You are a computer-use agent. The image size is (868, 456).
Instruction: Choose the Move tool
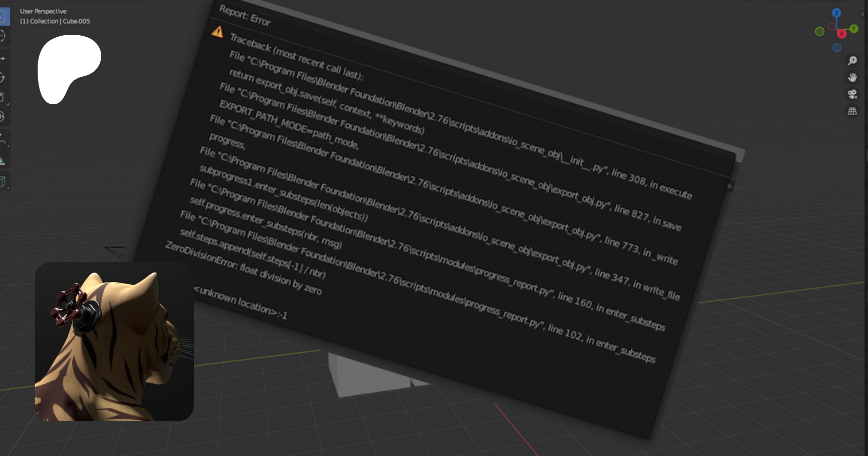click(2, 58)
